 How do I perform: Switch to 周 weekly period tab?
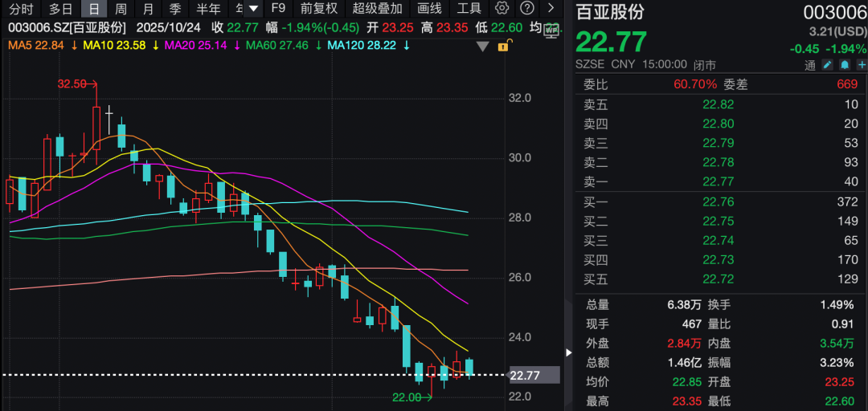121,9
